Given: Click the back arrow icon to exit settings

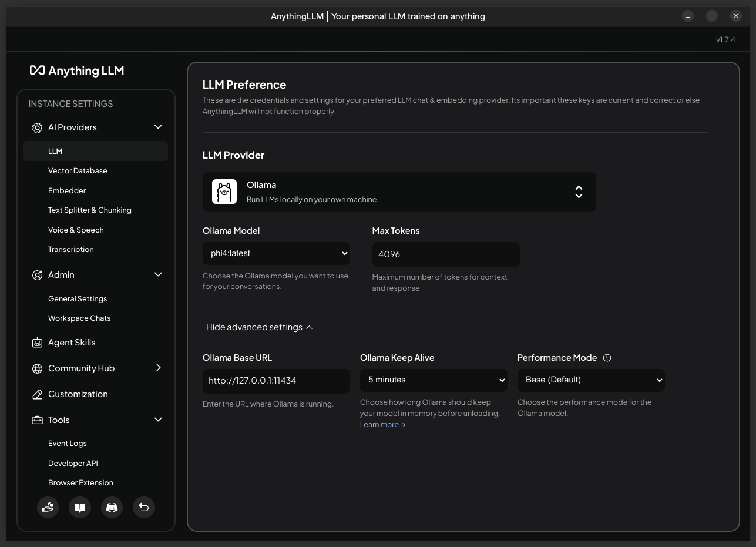Looking at the screenshot, I should (144, 507).
